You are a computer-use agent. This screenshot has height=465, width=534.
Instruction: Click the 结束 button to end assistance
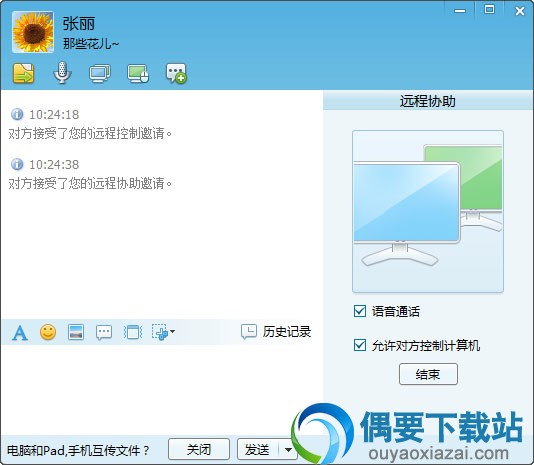[428, 374]
